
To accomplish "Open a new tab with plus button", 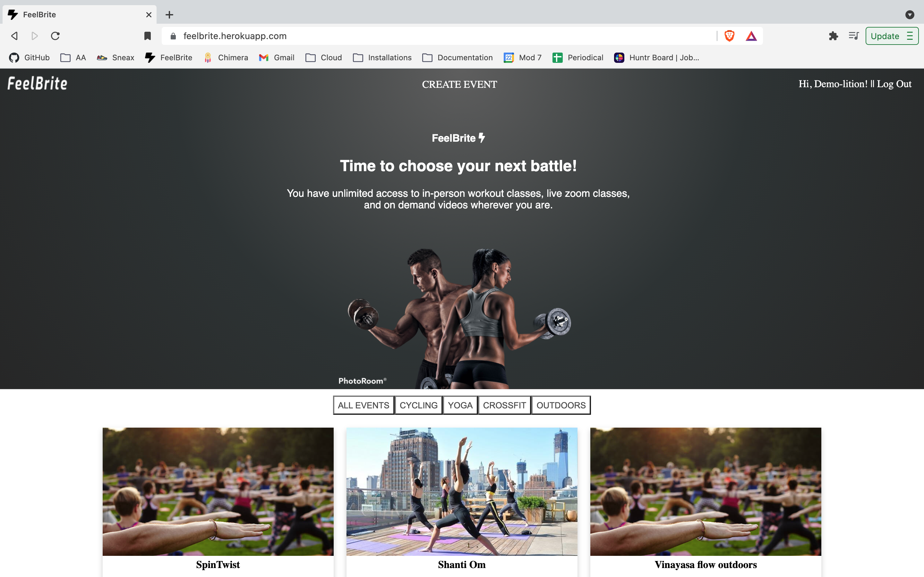I will 169,14.
